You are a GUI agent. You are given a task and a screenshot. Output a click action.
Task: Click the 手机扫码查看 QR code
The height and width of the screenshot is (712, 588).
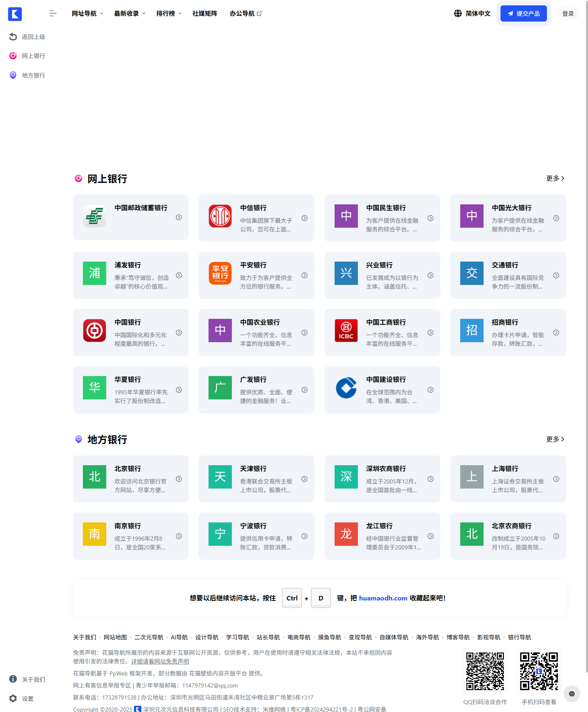pyautogui.click(x=539, y=671)
